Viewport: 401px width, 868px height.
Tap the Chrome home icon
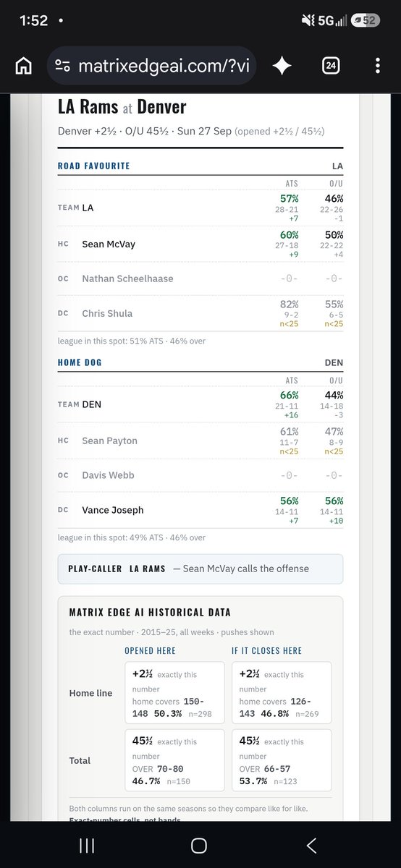point(23,66)
